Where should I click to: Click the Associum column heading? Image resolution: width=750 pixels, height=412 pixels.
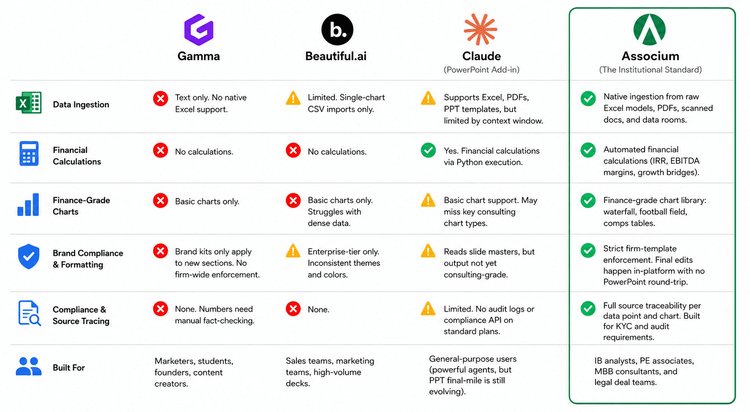(650, 56)
